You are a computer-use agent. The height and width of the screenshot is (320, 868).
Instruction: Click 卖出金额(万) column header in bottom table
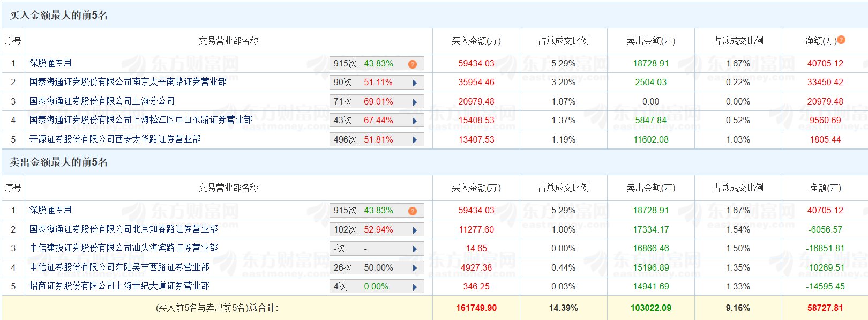tap(651, 188)
